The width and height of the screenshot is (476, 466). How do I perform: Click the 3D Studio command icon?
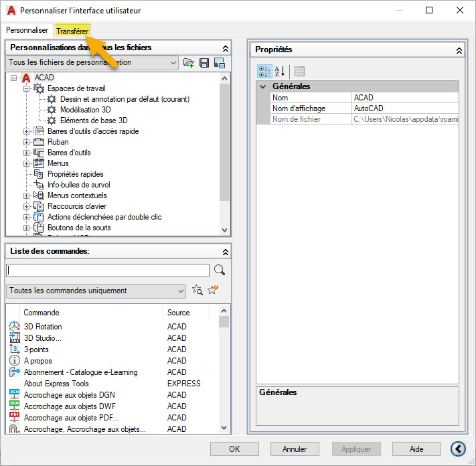pyautogui.click(x=14, y=338)
